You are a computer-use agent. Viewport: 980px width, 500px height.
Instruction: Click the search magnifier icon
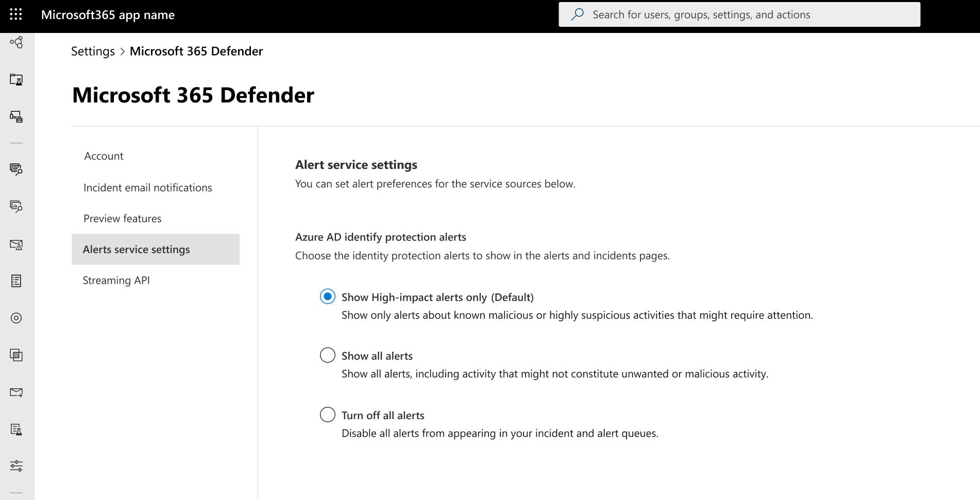pos(578,14)
